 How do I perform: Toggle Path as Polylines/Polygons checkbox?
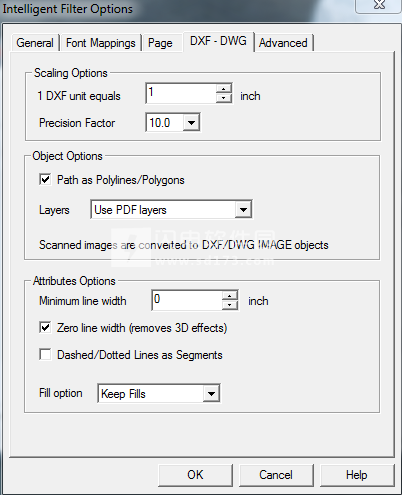(45, 180)
